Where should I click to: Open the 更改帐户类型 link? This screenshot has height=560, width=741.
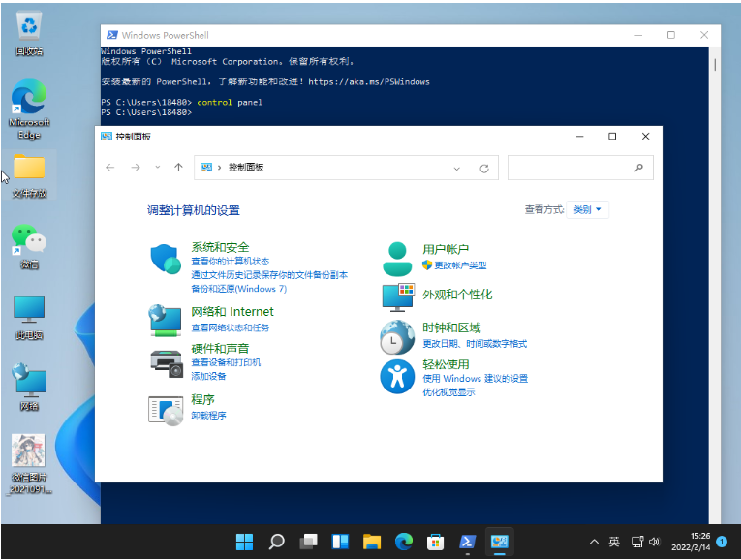click(x=459, y=265)
